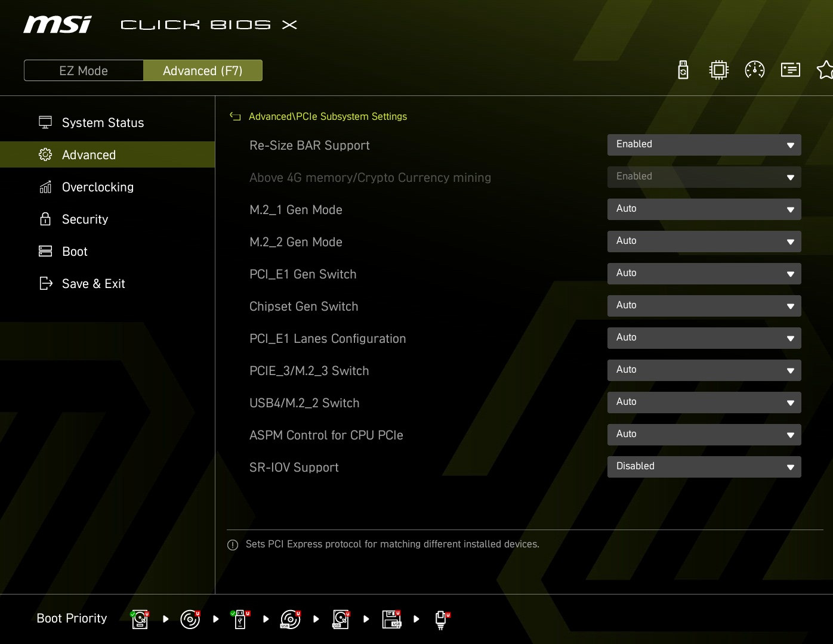Viewport: 833px width, 644px height.
Task: Open PCI_E1 Gen Switch dropdown
Action: tap(704, 274)
